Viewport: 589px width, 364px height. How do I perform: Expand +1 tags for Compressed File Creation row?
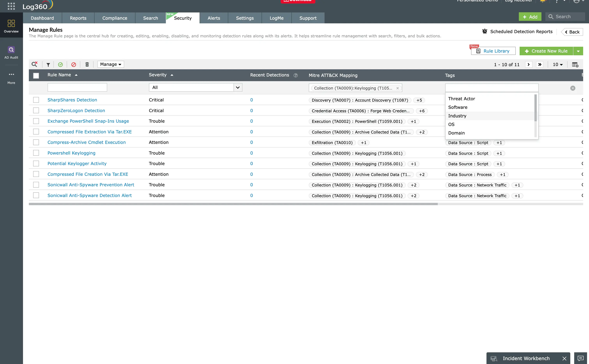(x=502, y=175)
